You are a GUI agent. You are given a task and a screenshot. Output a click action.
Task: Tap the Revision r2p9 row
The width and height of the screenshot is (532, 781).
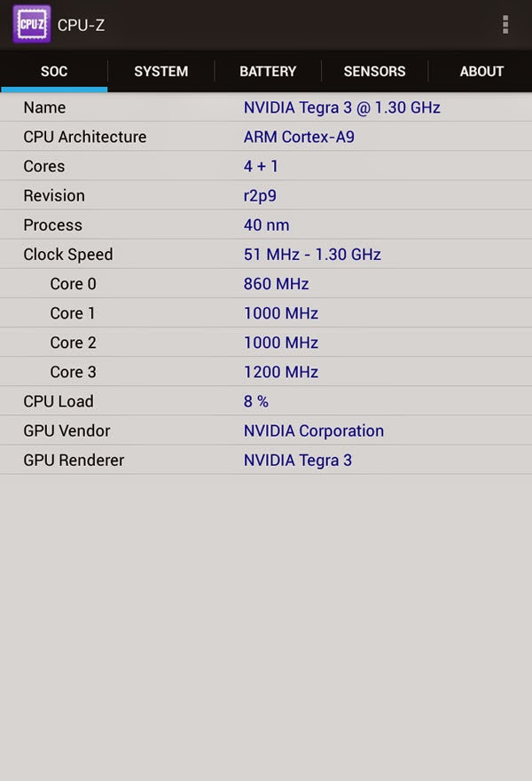pos(266,195)
